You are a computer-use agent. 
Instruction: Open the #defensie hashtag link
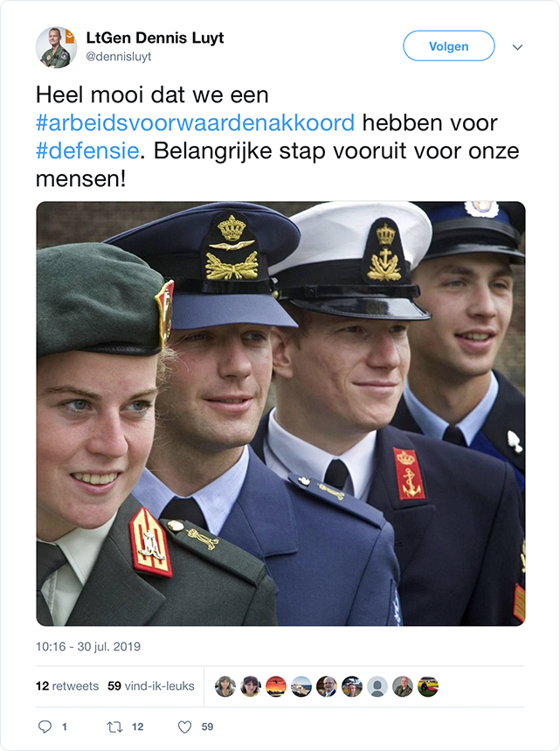pos(87,151)
